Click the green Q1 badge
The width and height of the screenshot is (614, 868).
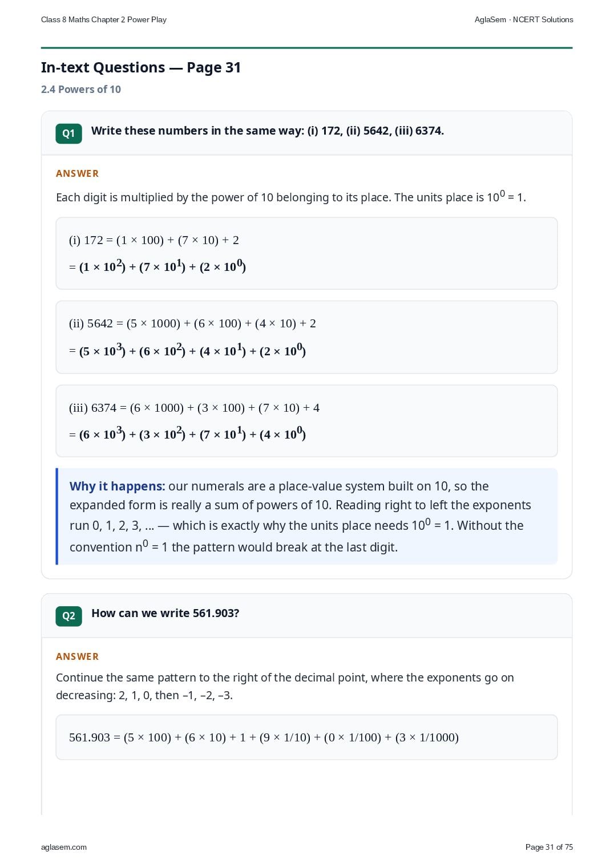click(x=68, y=133)
